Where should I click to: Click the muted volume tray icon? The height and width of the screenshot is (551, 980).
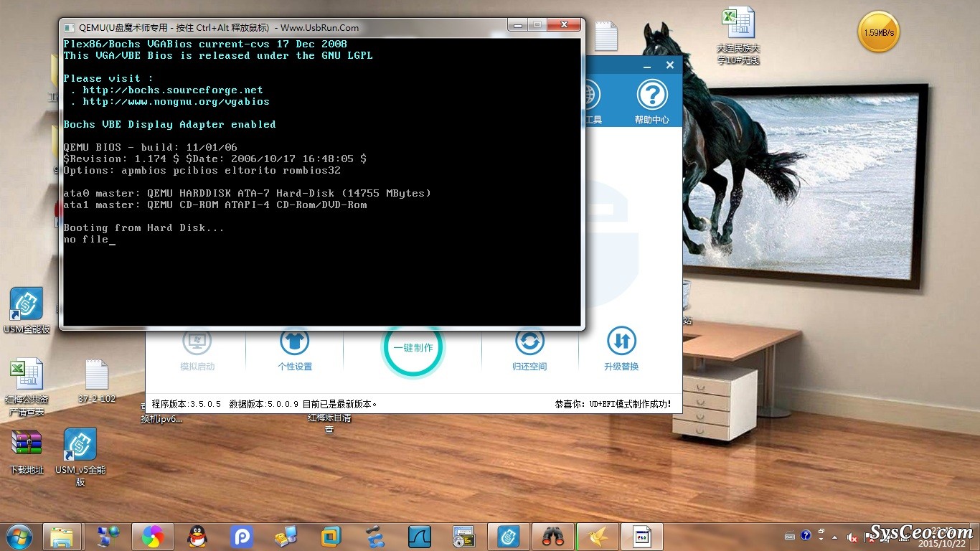853,537
